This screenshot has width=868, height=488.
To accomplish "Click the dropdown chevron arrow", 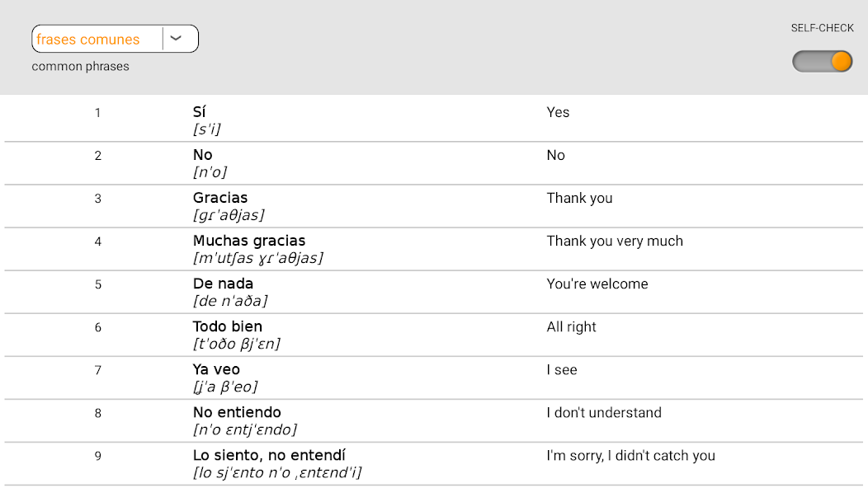I will 176,39.
